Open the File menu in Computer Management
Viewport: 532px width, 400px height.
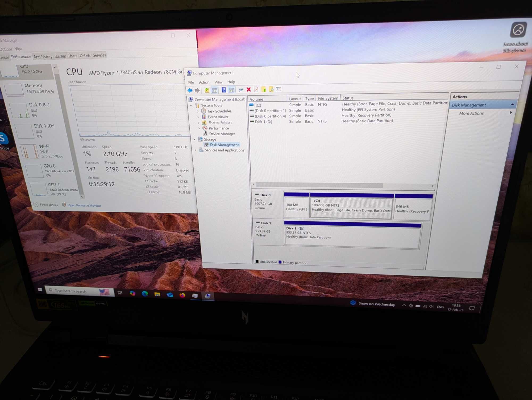[x=191, y=82]
